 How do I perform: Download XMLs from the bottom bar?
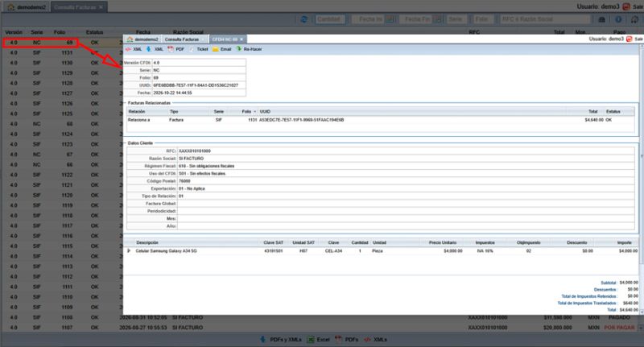(x=376, y=340)
